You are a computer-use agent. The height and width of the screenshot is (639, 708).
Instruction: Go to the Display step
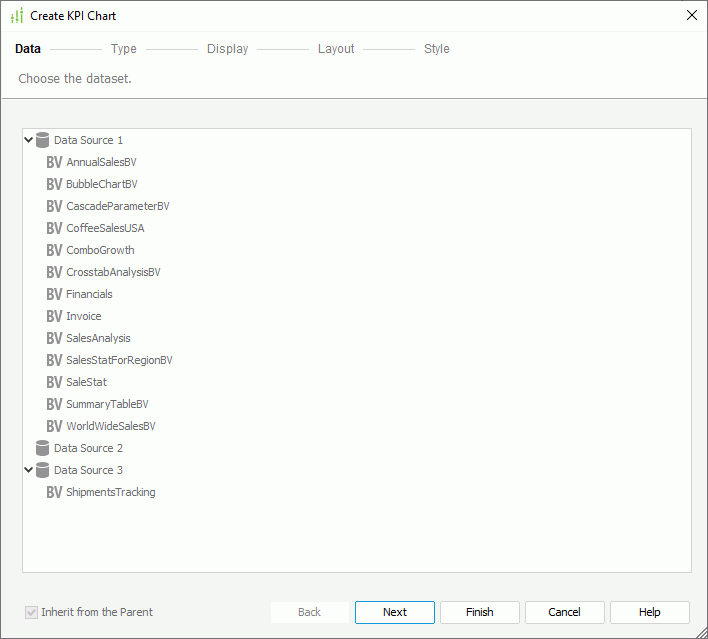[x=227, y=49]
